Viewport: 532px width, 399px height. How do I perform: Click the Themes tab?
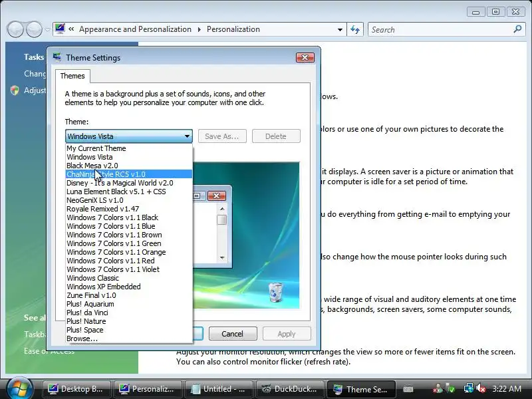coord(72,76)
